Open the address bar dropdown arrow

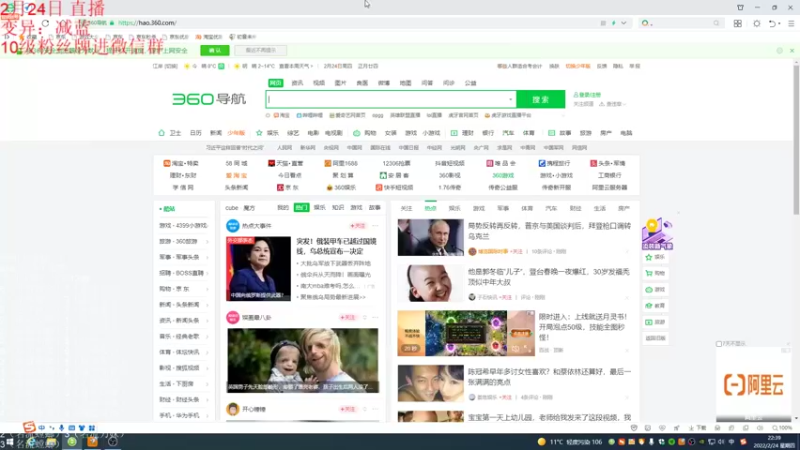click(x=623, y=23)
